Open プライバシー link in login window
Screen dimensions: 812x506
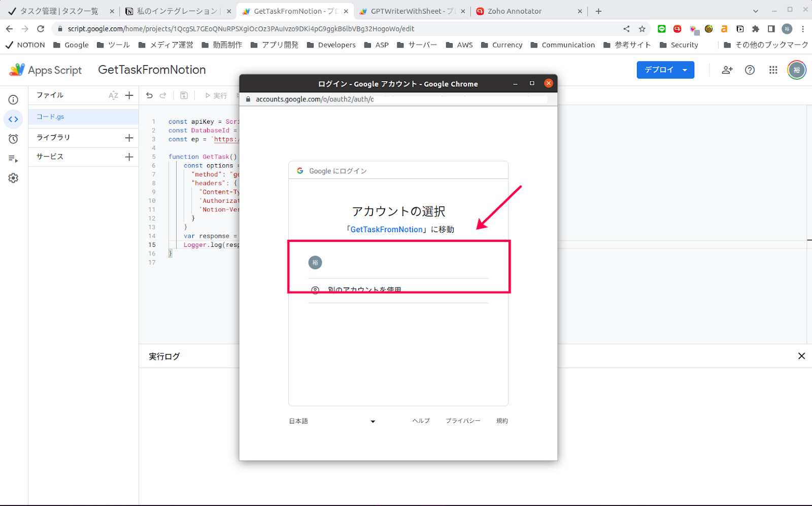[x=463, y=421]
